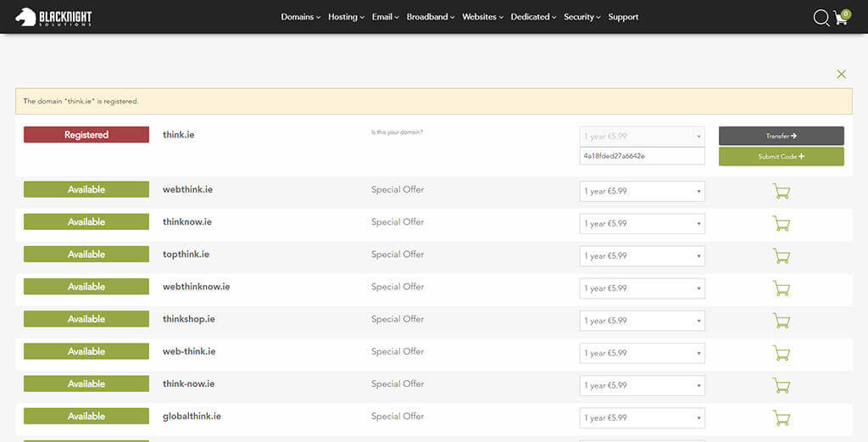Add web-think.ie to cart
Image resolution: width=868 pixels, height=442 pixels.
pyautogui.click(x=781, y=353)
